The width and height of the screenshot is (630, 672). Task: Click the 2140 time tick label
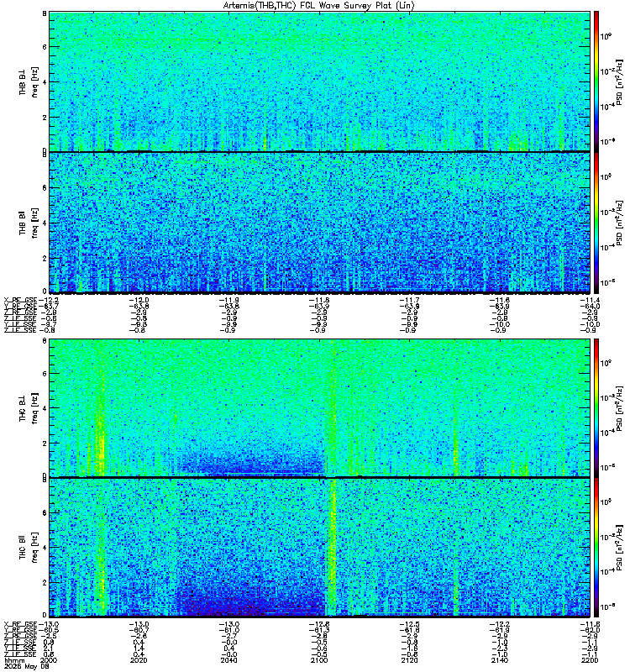click(500, 660)
